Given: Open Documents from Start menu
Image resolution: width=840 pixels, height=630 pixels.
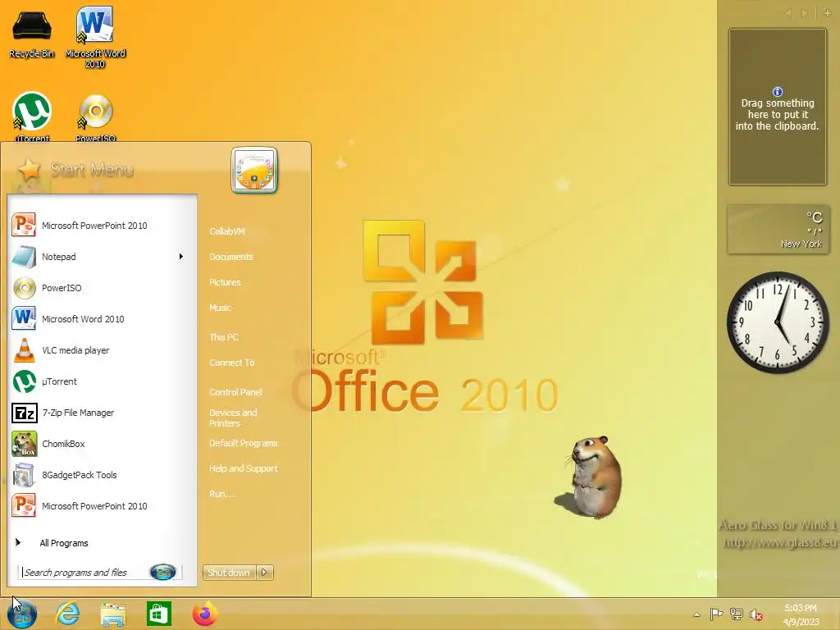Looking at the screenshot, I should [x=231, y=257].
